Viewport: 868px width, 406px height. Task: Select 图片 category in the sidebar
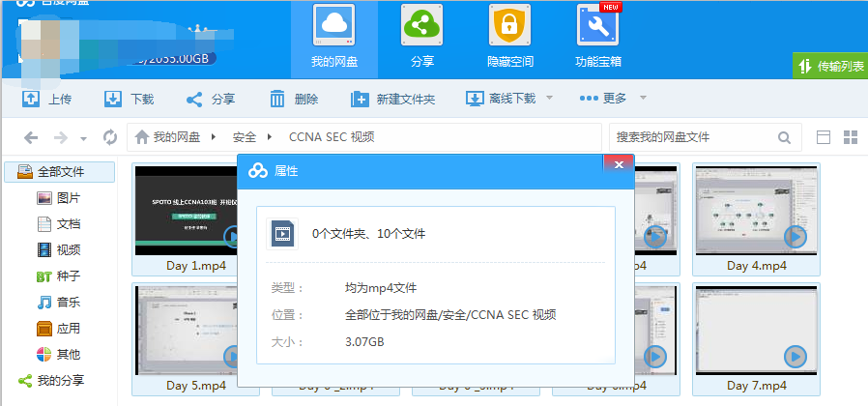(x=59, y=198)
